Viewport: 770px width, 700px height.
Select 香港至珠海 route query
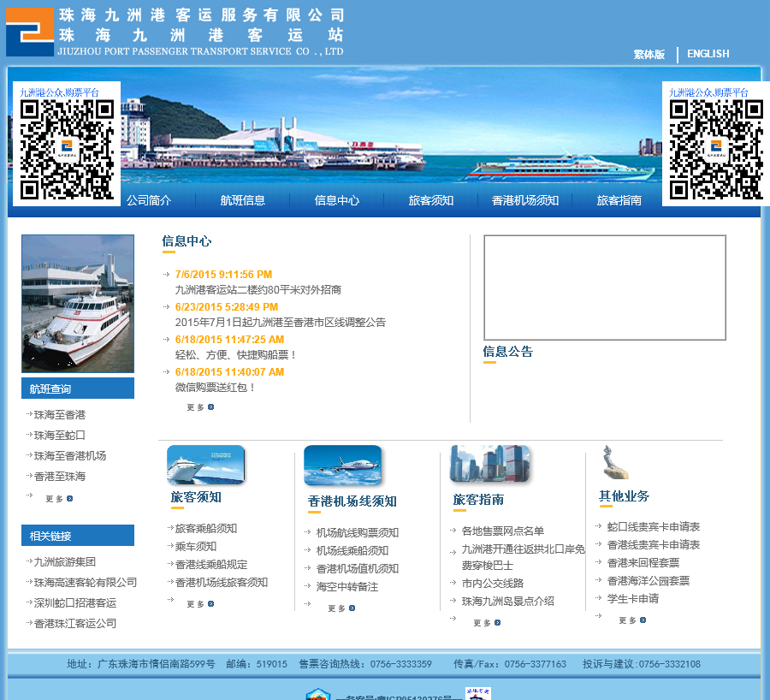point(59,477)
